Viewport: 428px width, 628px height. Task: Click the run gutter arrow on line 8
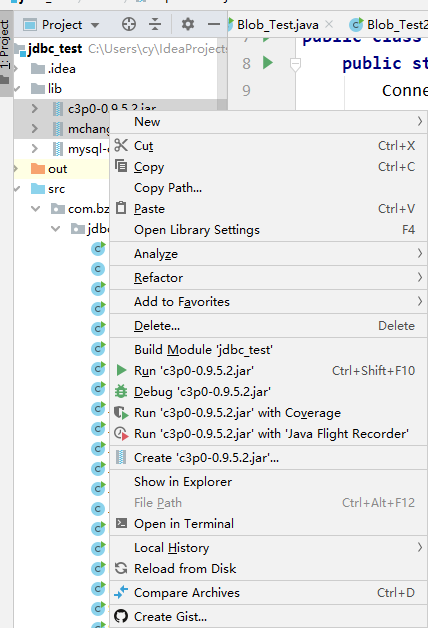pos(267,62)
